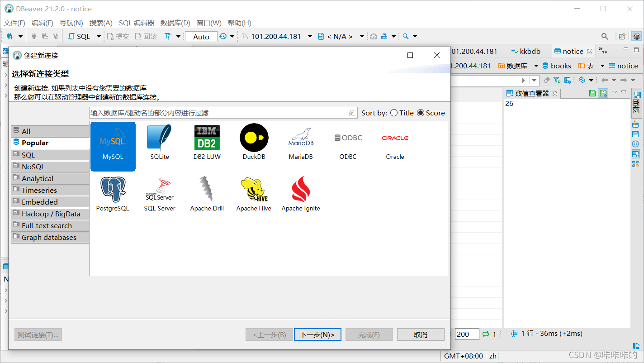Screen dimensions: 644x363
Task: Click the global search icon at top right
Action: [x=605, y=36]
